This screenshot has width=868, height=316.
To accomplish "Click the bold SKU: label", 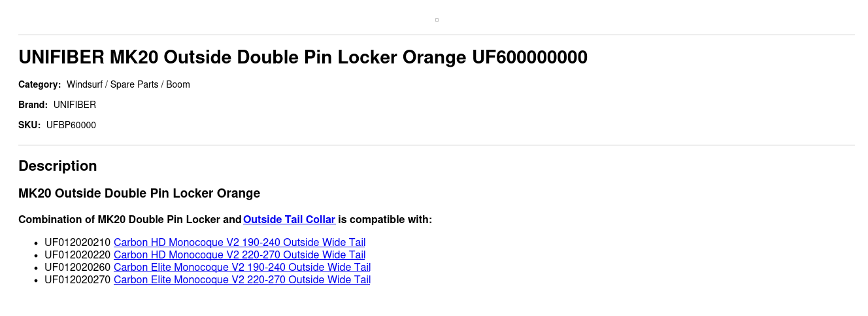I will (29, 125).
